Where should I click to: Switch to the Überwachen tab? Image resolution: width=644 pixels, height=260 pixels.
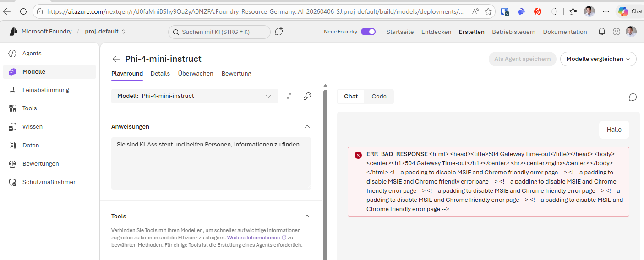coord(196,74)
